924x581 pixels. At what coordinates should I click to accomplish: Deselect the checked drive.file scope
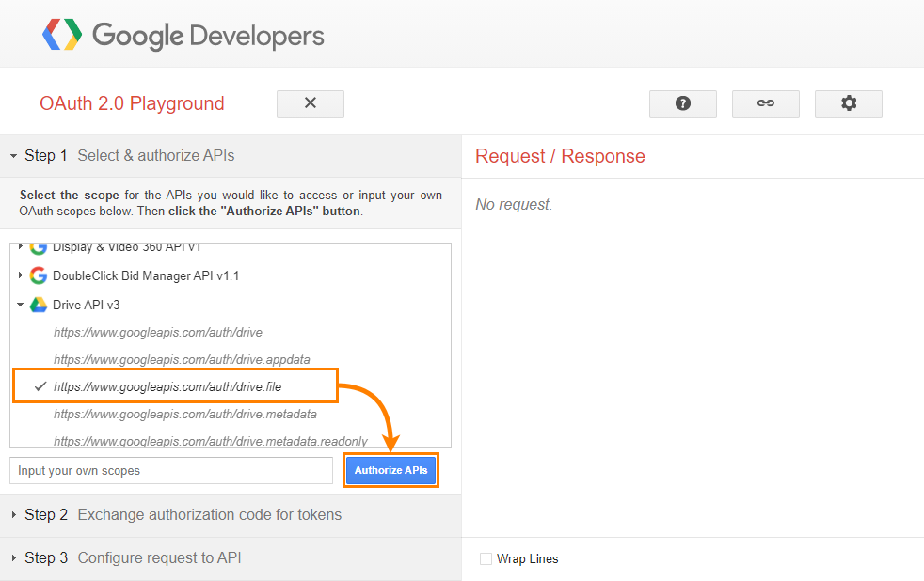(167, 385)
